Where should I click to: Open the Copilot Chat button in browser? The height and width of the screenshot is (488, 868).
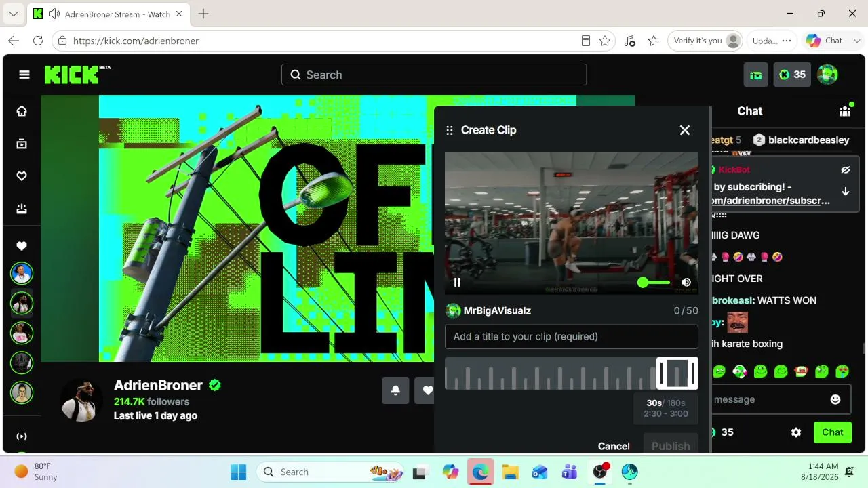point(825,41)
